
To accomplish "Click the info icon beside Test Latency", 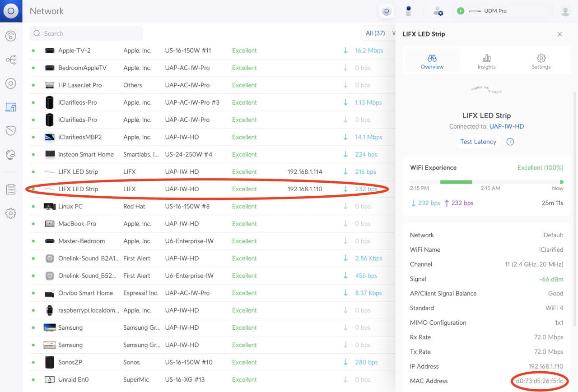I will coord(510,142).
